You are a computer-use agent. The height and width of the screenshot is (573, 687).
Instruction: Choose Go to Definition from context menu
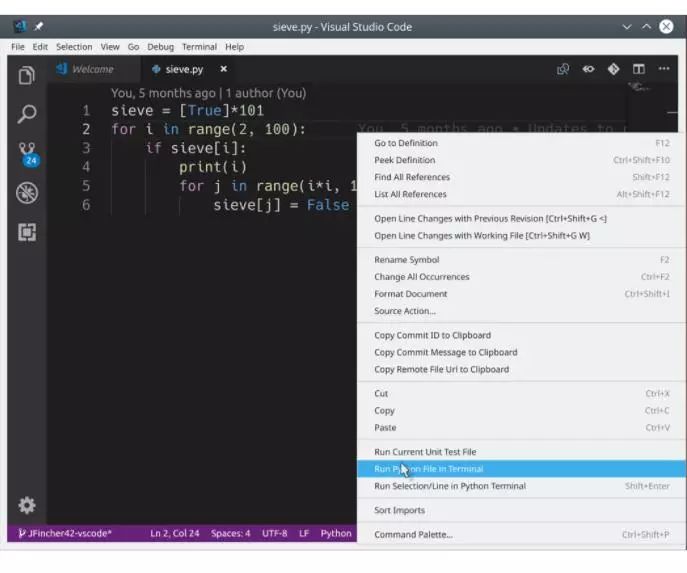point(521,143)
